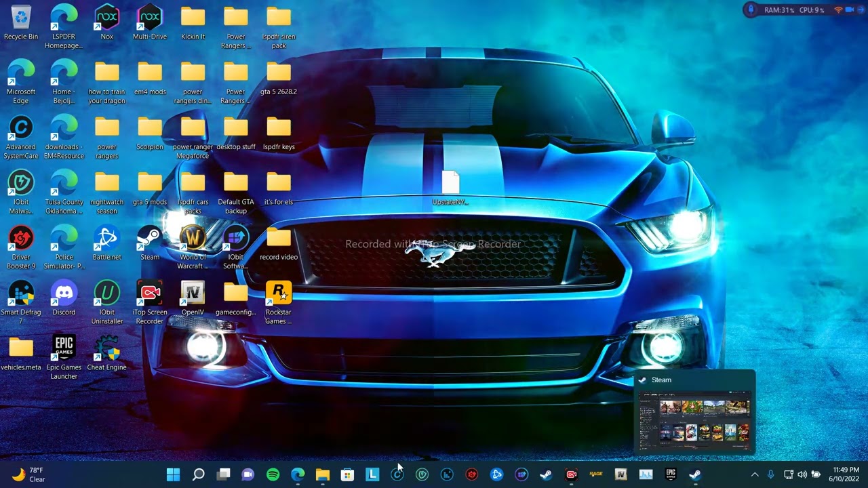The width and height of the screenshot is (868, 488).
Task: Select the power ranger Megaforce folder
Action: pyautogui.click(x=193, y=138)
